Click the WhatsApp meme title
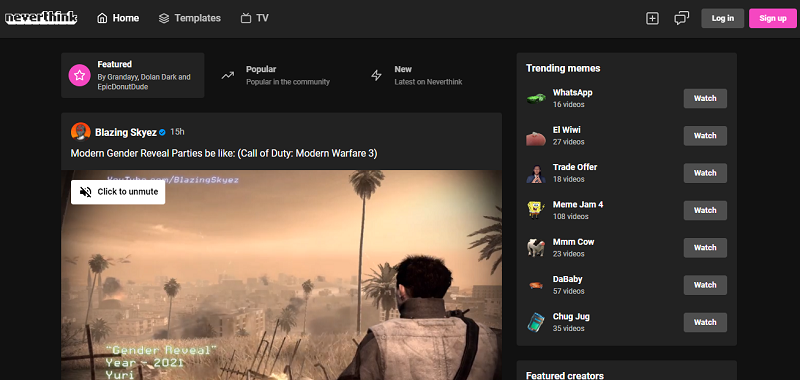The width and height of the screenshot is (800, 380). pyautogui.click(x=572, y=93)
